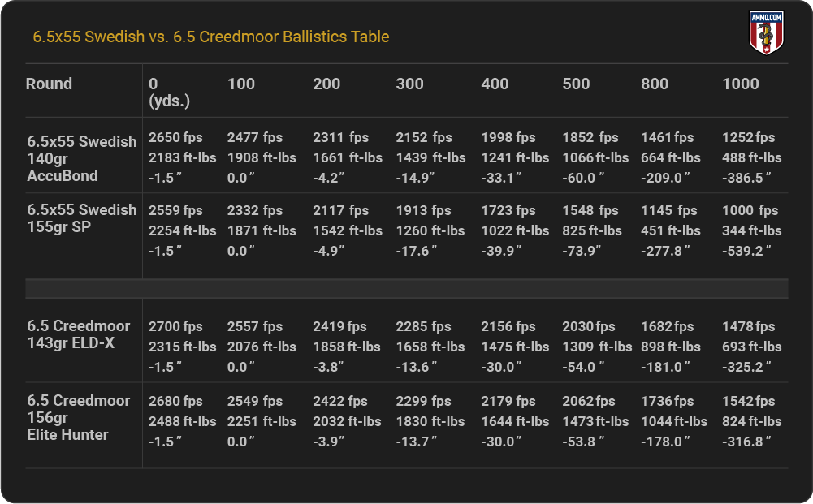Click the 300 yards column header
Image resolution: width=813 pixels, height=504 pixels.
coord(409,84)
